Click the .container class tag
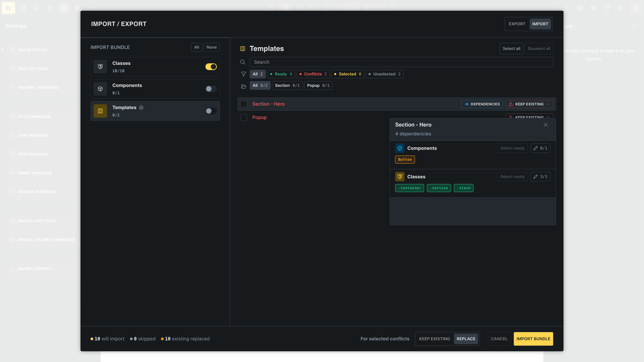 tap(410, 188)
